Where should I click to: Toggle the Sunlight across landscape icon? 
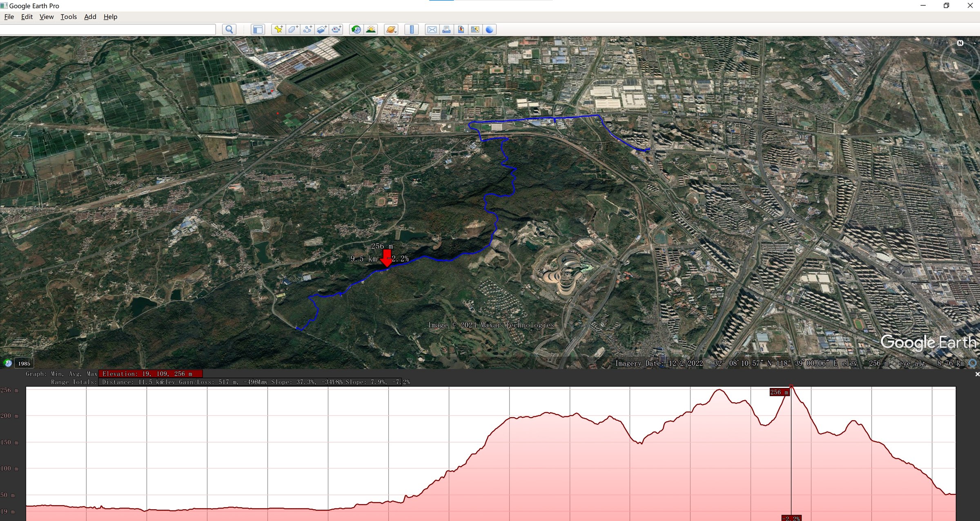pyautogui.click(x=371, y=29)
